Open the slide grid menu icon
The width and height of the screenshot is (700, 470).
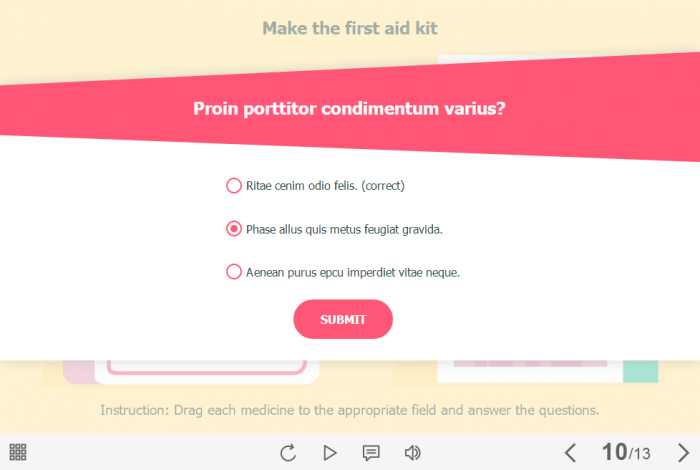[17, 452]
